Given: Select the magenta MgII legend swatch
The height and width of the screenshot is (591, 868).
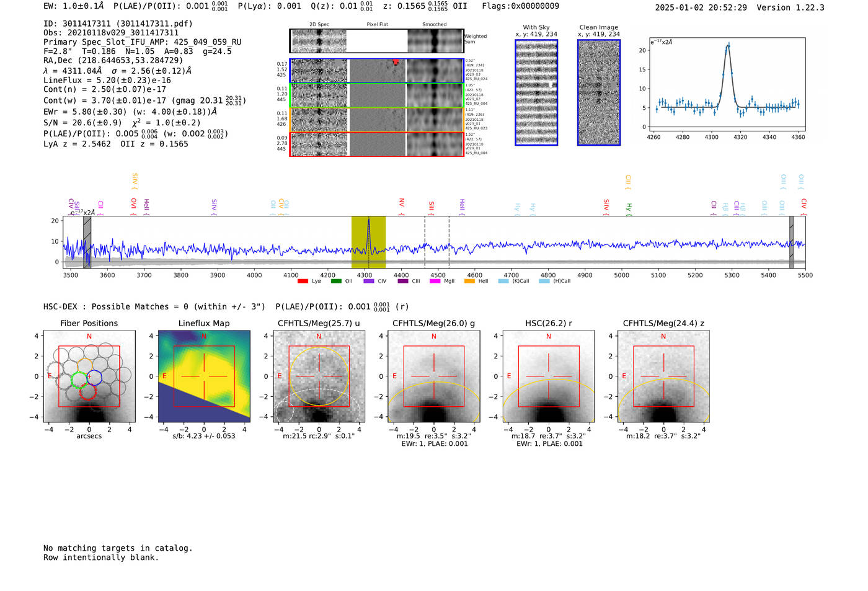Looking at the screenshot, I should click(435, 281).
